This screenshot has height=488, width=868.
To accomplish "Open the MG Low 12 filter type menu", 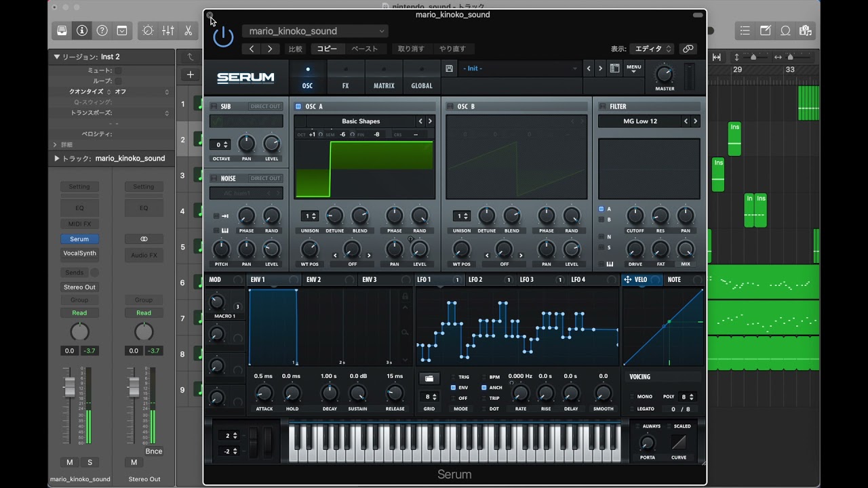I will [640, 121].
